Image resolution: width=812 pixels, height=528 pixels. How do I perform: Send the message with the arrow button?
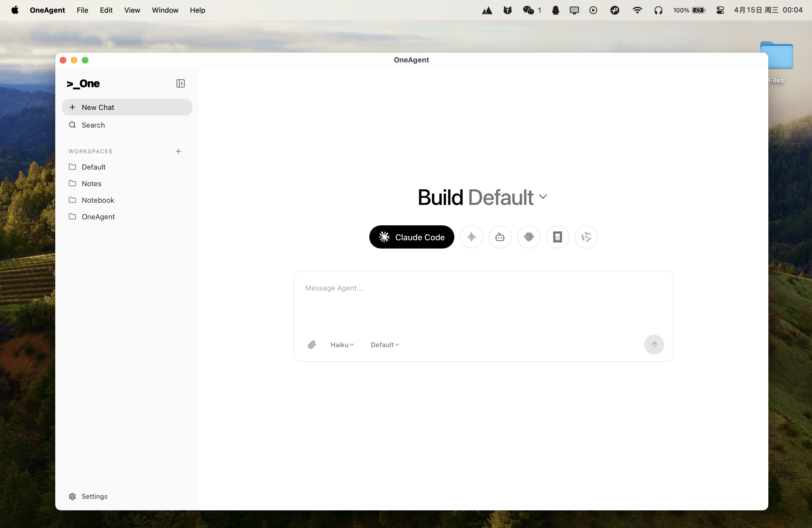click(x=654, y=345)
